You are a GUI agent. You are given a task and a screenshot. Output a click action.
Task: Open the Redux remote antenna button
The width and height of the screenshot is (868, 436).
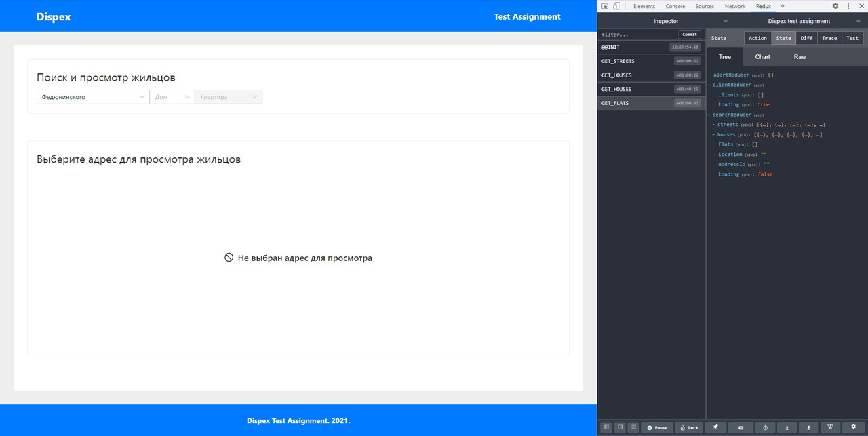pyautogui.click(x=831, y=427)
